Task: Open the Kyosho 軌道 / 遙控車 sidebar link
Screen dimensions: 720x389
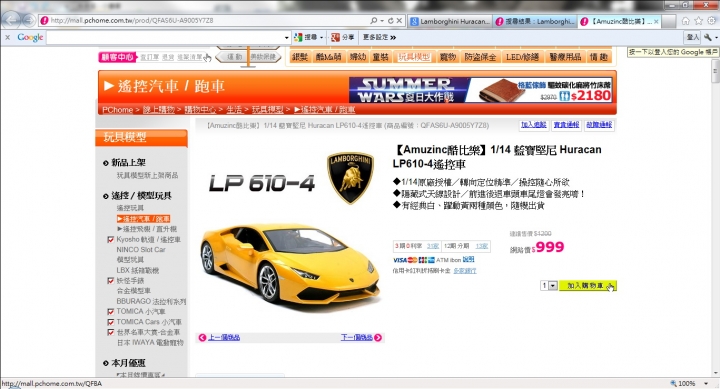Action: 148,240
